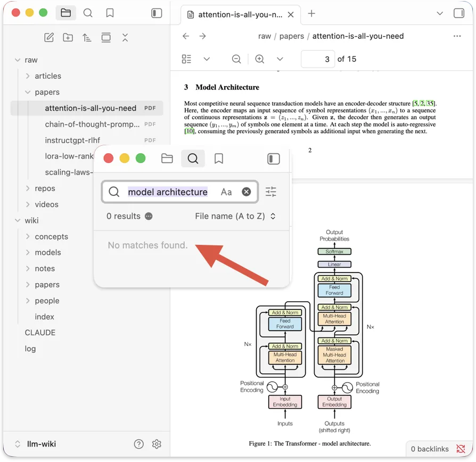
Task: Open the file explorer tab in main sidebar
Action: pos(66,13)
